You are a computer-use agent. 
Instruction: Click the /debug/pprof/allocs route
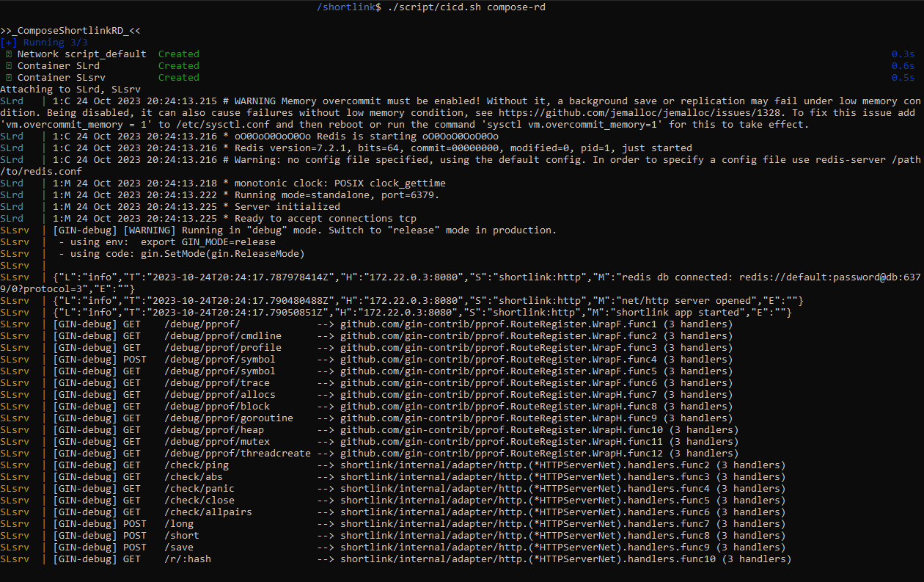[220, 395]
